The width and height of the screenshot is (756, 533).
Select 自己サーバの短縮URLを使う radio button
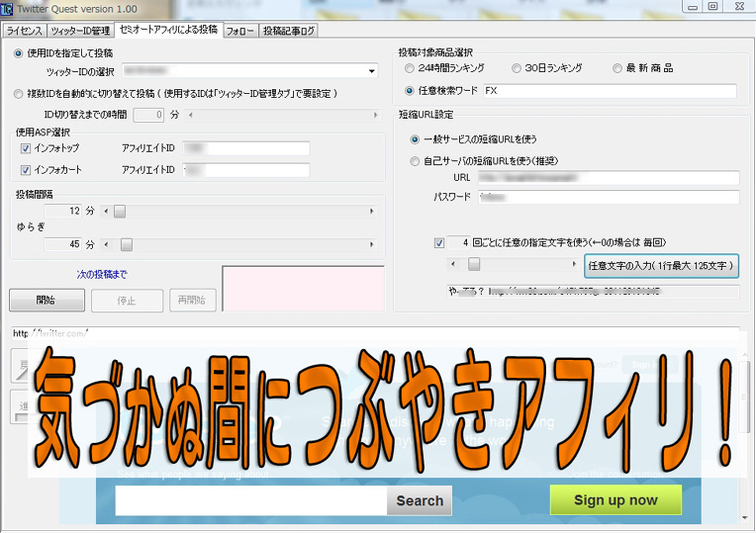click(415, 161)
